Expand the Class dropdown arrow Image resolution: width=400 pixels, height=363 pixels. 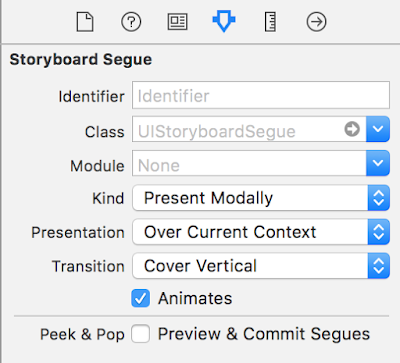[378, 129]
